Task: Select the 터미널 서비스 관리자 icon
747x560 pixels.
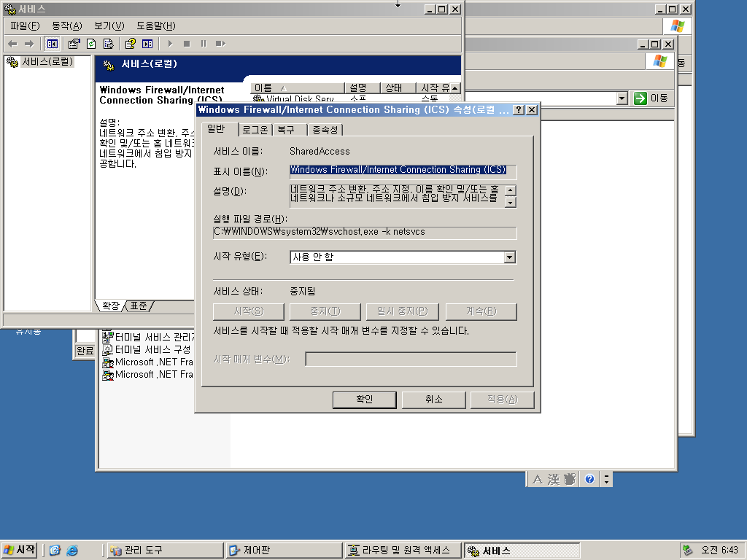Action: click(x=108, y=337)
